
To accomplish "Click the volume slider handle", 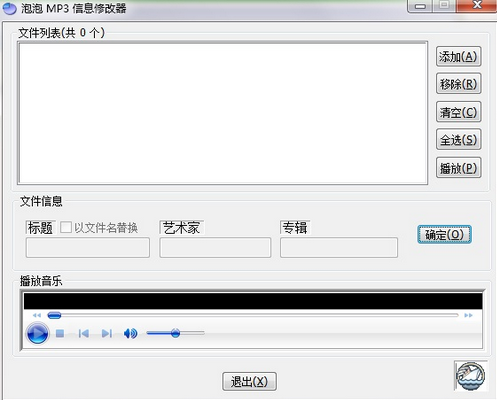I will tap(175, 333).
